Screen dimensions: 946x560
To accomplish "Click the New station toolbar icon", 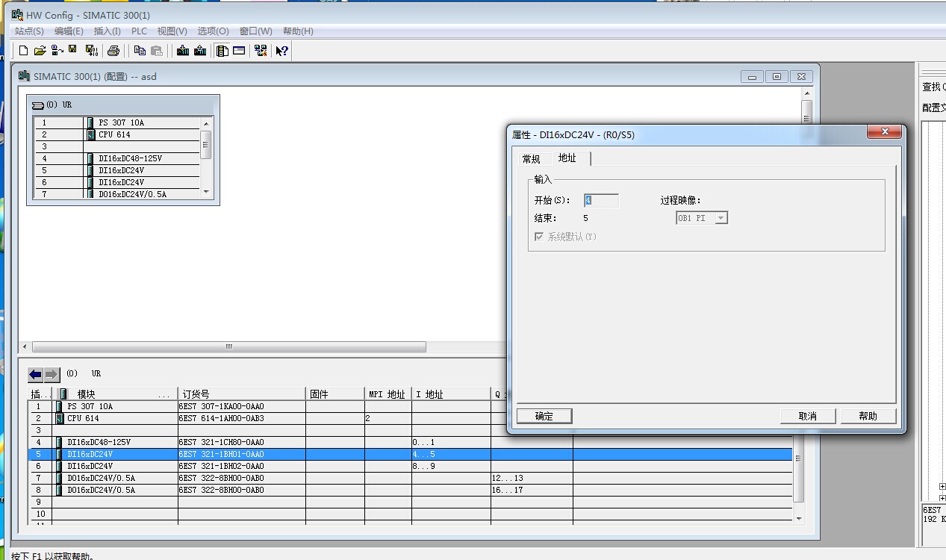I will [23, 51].
